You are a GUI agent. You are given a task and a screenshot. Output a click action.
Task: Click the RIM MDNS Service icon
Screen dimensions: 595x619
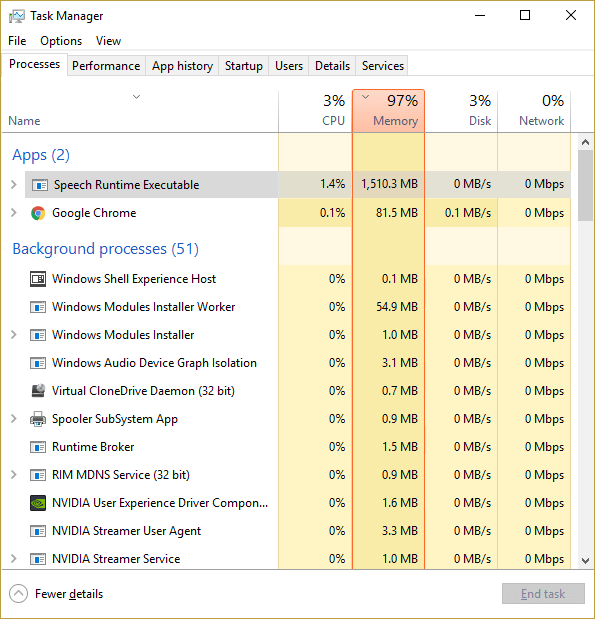coord(38,475)
